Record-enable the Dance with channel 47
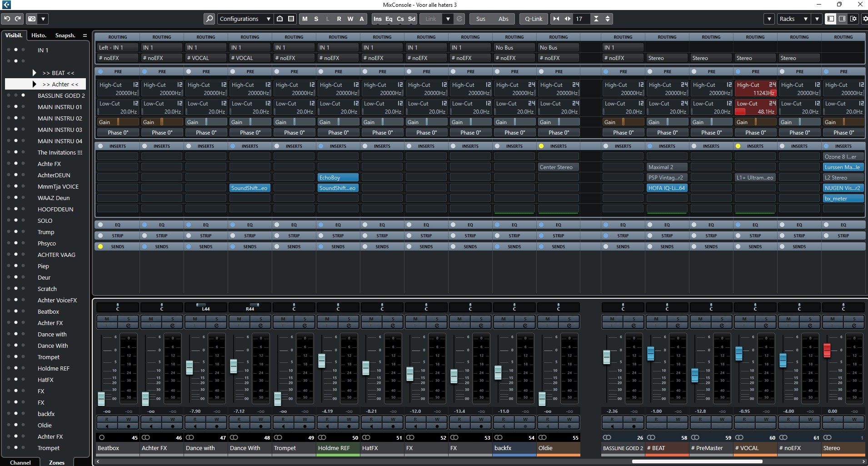The image size is (868, 466). (x=217, y=426)
